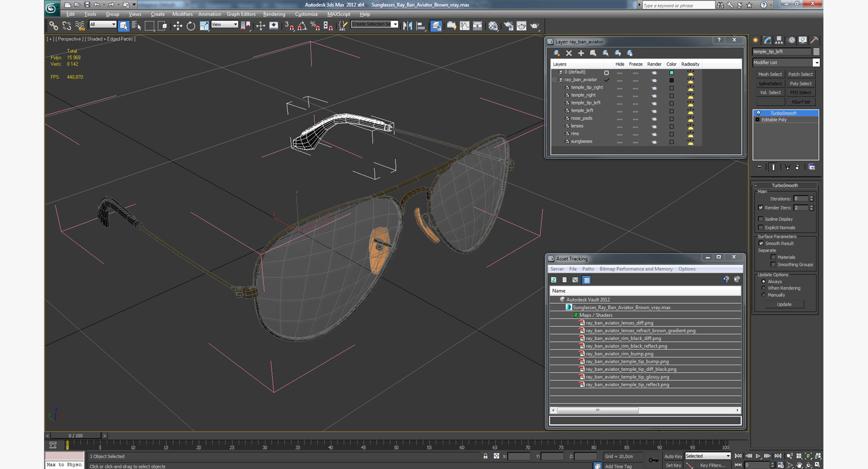This screenshot has height=469, width=868.
Task: Click Configure Modifier Sets icon
Action: coord(812,167)
